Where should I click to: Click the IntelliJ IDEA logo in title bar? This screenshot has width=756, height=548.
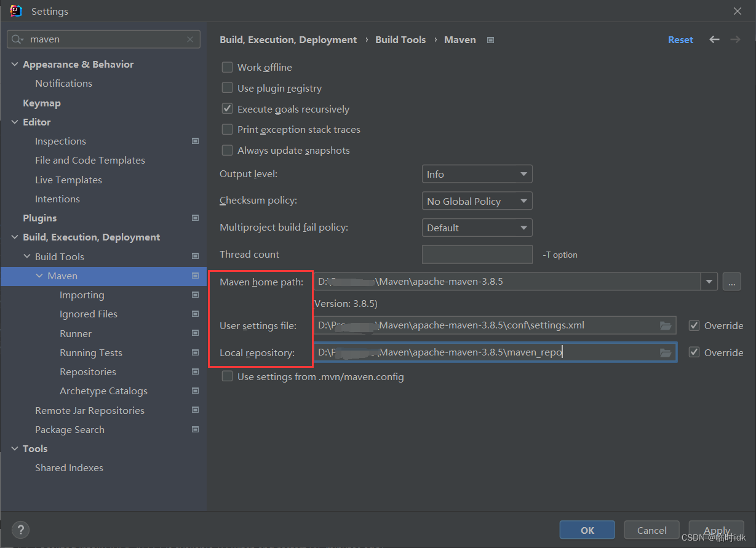(x=16, y=11)
